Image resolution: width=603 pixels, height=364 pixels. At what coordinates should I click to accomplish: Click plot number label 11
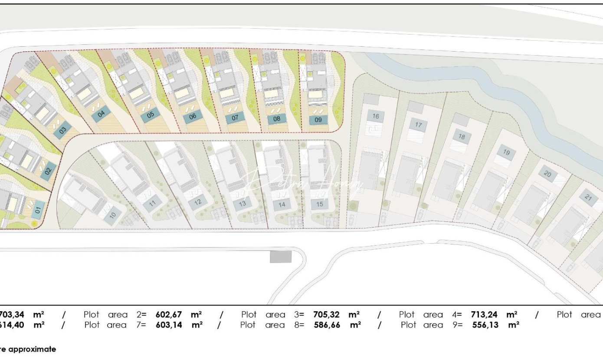click(x=152, y=203)
